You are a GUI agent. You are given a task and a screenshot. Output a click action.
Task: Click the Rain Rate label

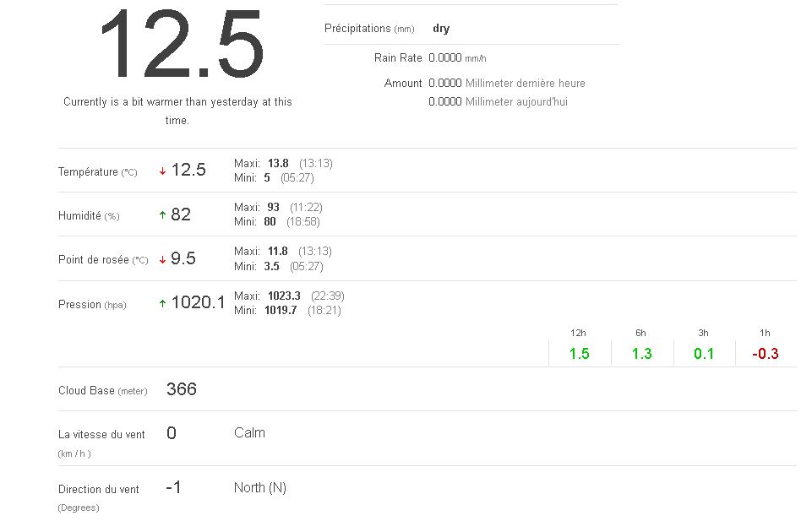398,58
